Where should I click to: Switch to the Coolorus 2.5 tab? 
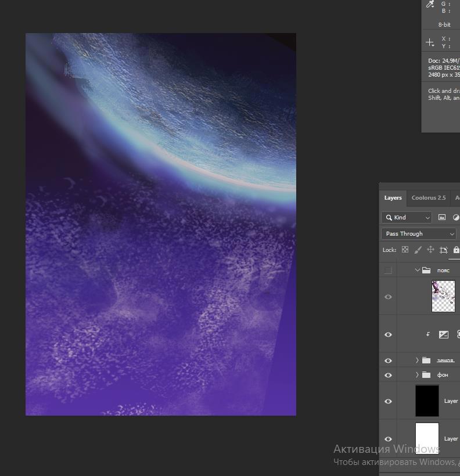click(429, 198)
